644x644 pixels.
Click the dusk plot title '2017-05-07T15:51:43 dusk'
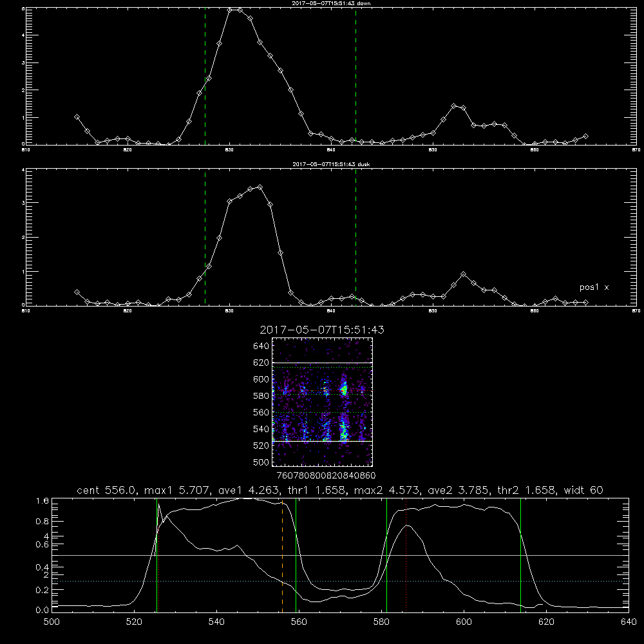(331, 164)
